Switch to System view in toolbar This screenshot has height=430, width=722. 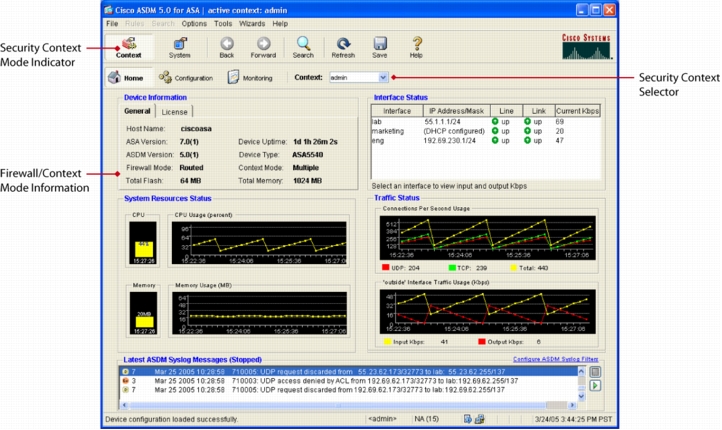(180, 47)
